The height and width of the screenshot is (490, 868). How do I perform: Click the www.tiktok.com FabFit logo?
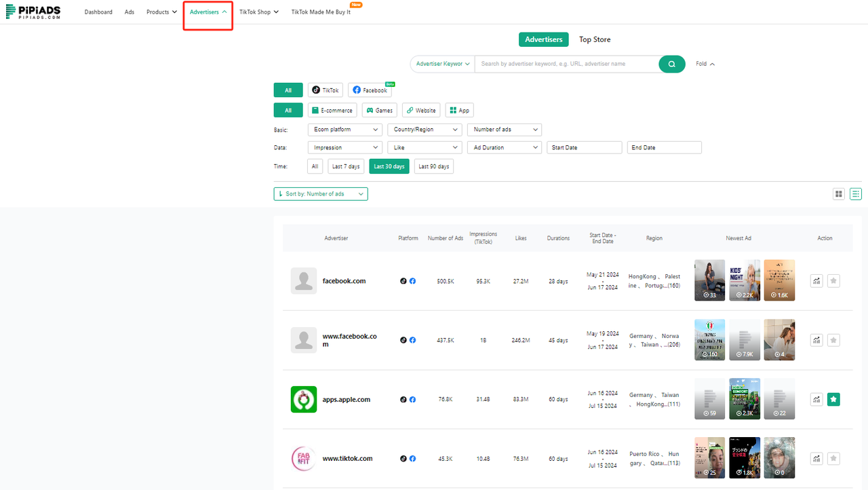[x=304, y=459]
